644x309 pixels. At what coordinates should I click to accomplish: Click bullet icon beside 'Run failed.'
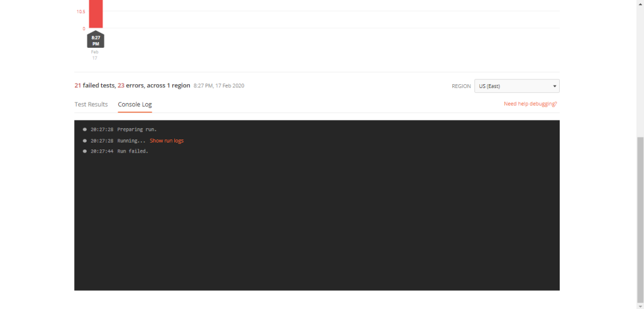pos(85,151)
